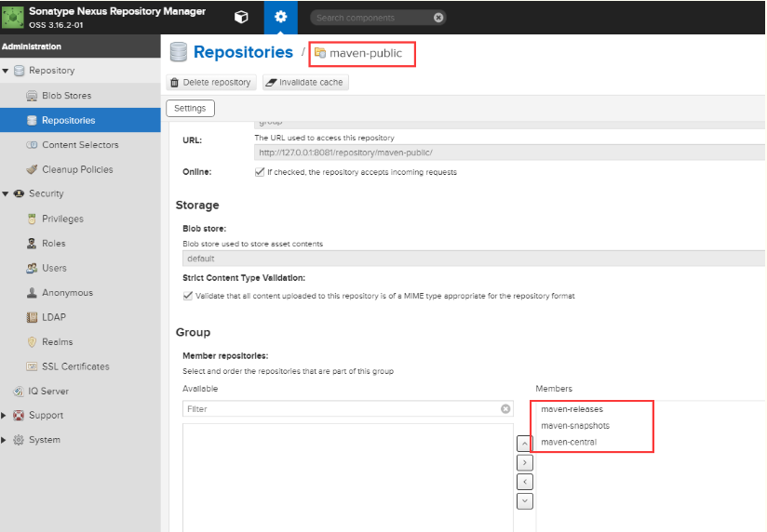Go back via Repositories breadcrumb

[243, 52]
